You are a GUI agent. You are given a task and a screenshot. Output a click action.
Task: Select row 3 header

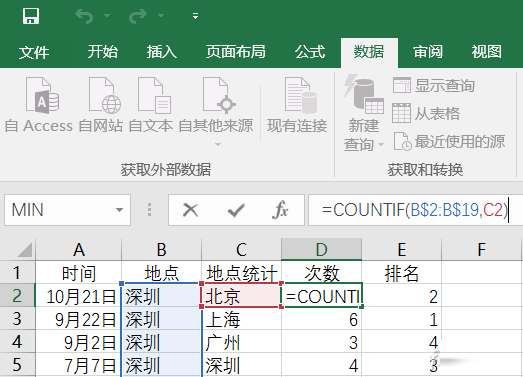click(x=17, y=318)
